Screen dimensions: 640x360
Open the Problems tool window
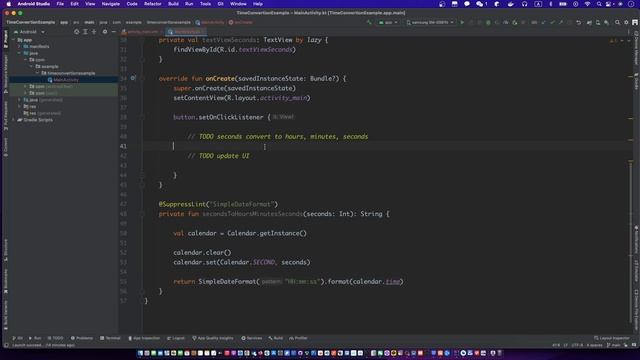pyautogui.click(x=82, y=338)
